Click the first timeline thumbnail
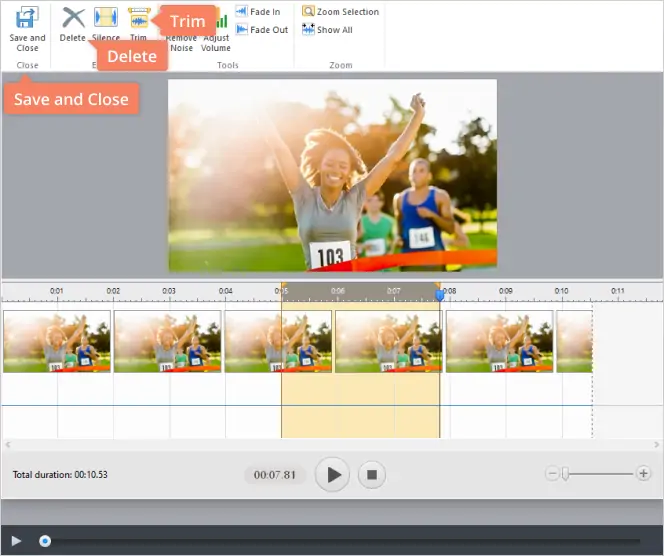 click(x=57, y=341)
